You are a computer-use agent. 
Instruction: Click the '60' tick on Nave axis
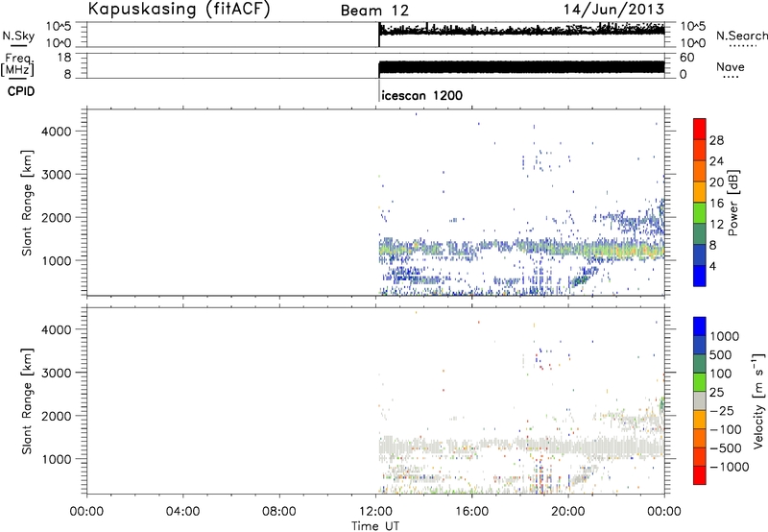pos(686,58)
